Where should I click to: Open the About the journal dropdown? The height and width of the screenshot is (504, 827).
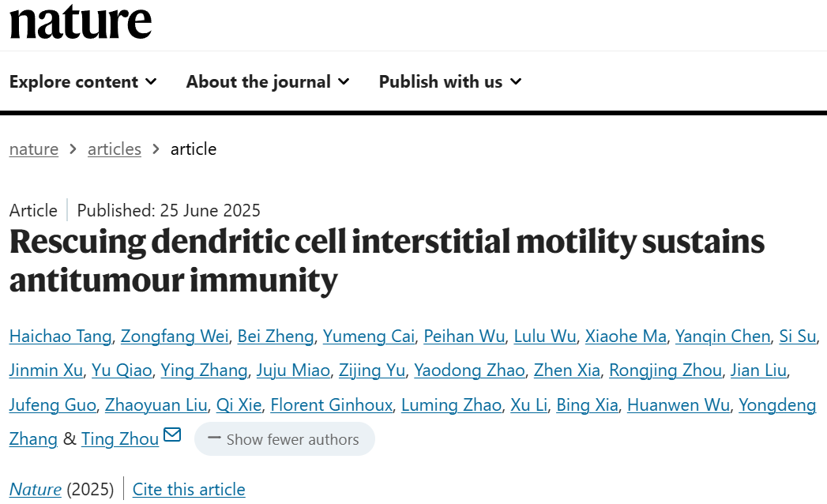pyautogui.click(x=268, y=82)
